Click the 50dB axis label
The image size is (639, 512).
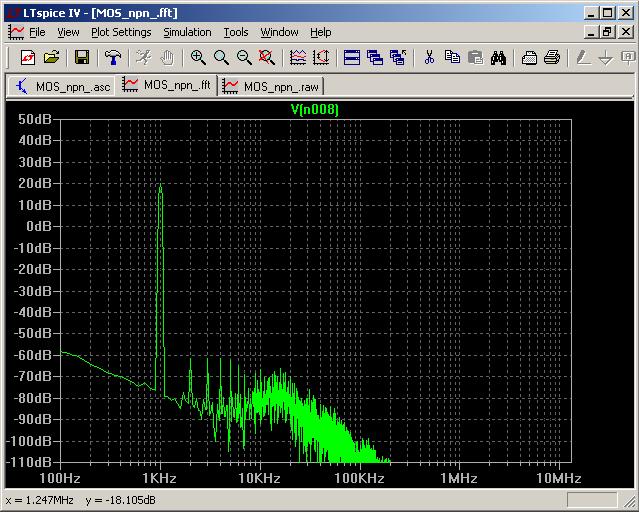(x=35, y=119)
